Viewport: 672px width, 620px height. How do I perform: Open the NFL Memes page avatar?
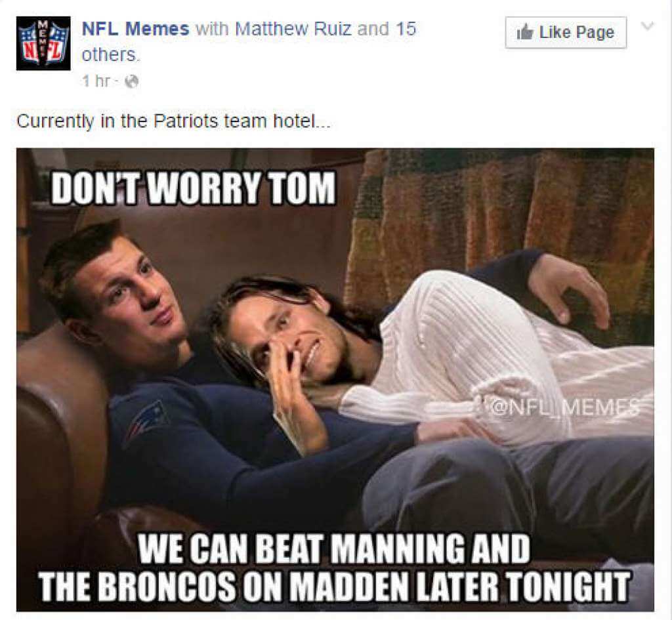click(43, 43)
